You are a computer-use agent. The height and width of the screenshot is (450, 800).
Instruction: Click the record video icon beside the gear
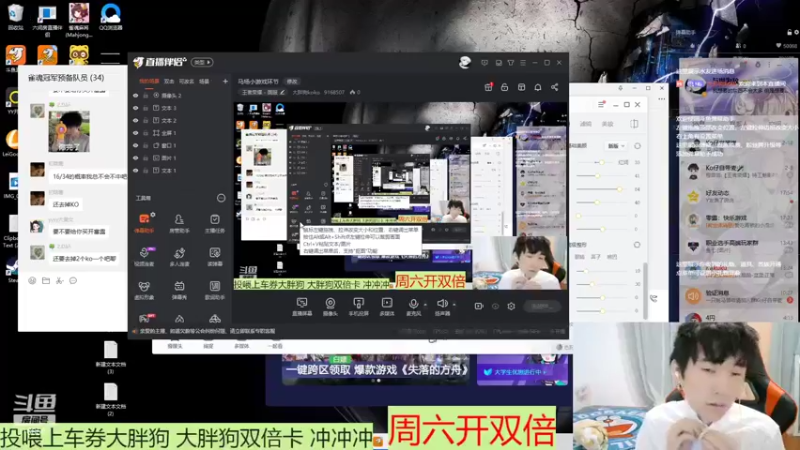coord(479,306)
